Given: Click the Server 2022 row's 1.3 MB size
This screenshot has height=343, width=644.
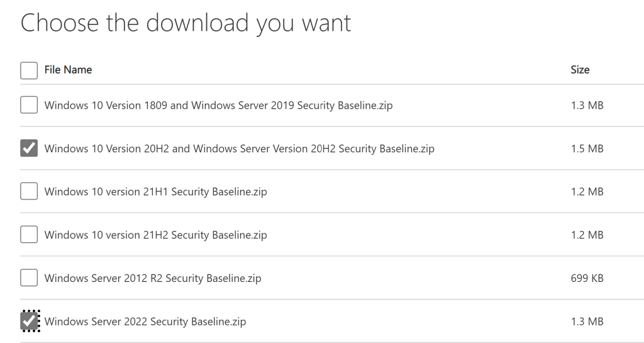Looking at the screenshot, I should [587, 322].
